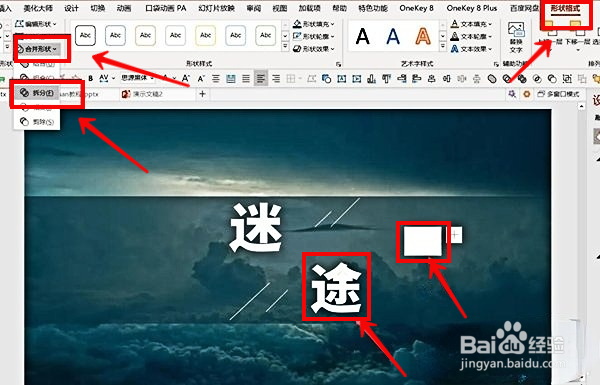The width and height of the screenshot is (600, 385).
Task: Expand the 文本效果 dropdown
Action: [471, 49]
